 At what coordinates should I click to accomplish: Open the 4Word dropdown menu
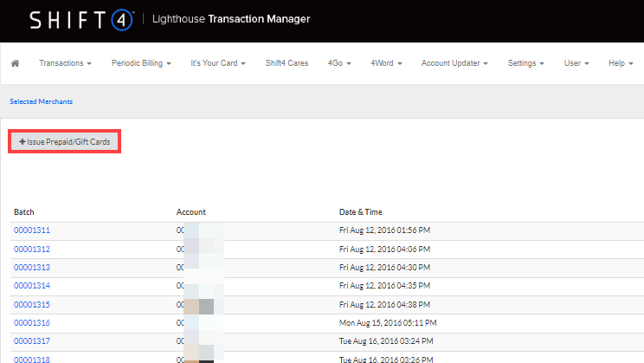[387, 63]
